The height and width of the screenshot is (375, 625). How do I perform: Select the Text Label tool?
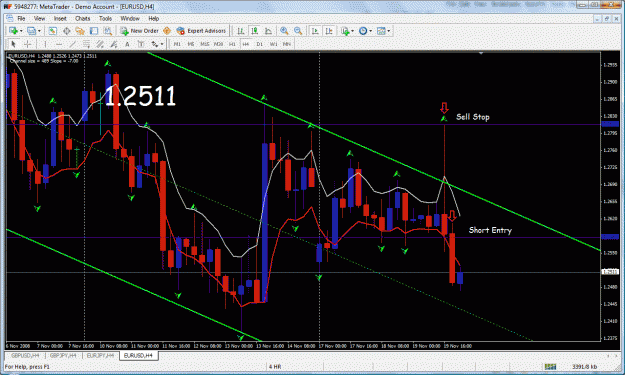tap(141, 44)
